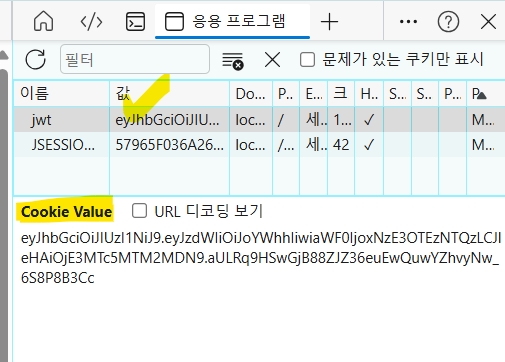Open the DevTools Welcome home tab
This screenshot has width=505, height=362.
43,21
